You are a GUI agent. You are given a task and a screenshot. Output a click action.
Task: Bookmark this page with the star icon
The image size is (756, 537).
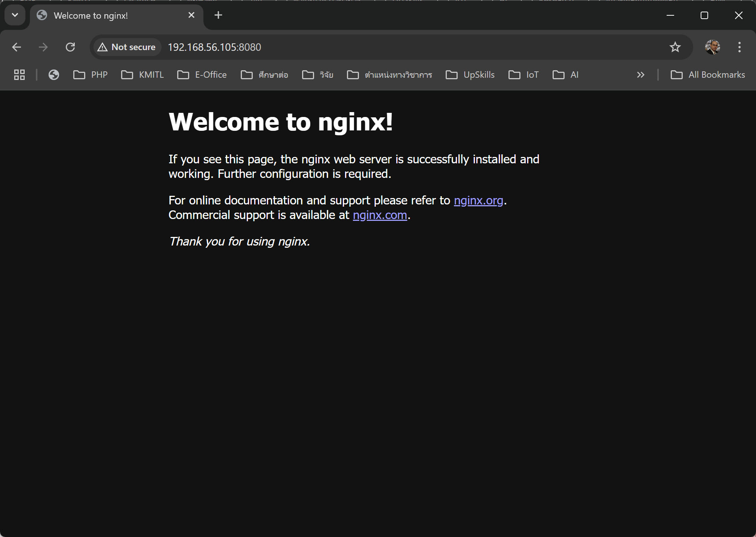(x=675, y=47)
